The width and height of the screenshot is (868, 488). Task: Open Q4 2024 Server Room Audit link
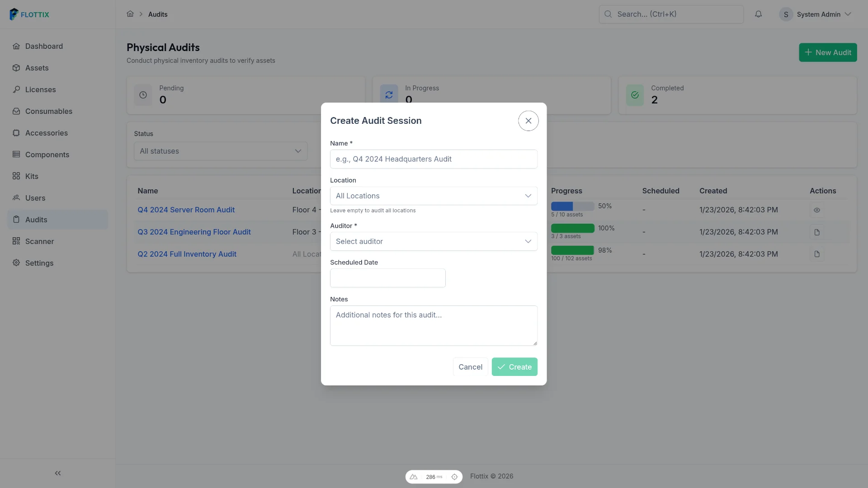[x=186, y=210]
